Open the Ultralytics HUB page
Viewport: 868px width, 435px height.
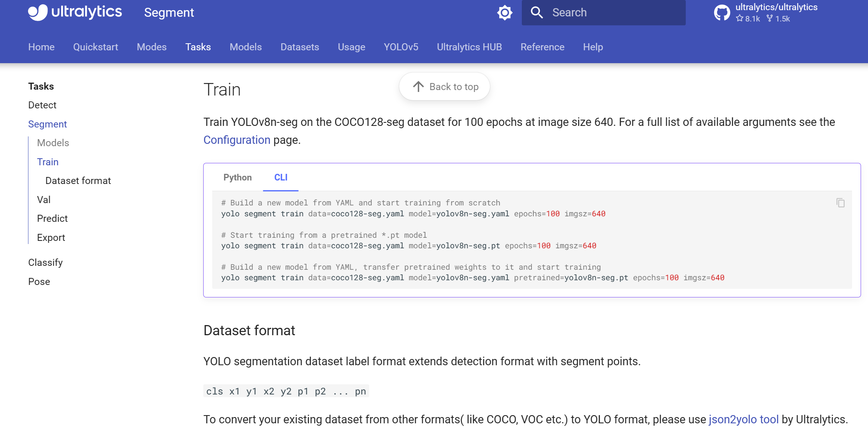469,47
